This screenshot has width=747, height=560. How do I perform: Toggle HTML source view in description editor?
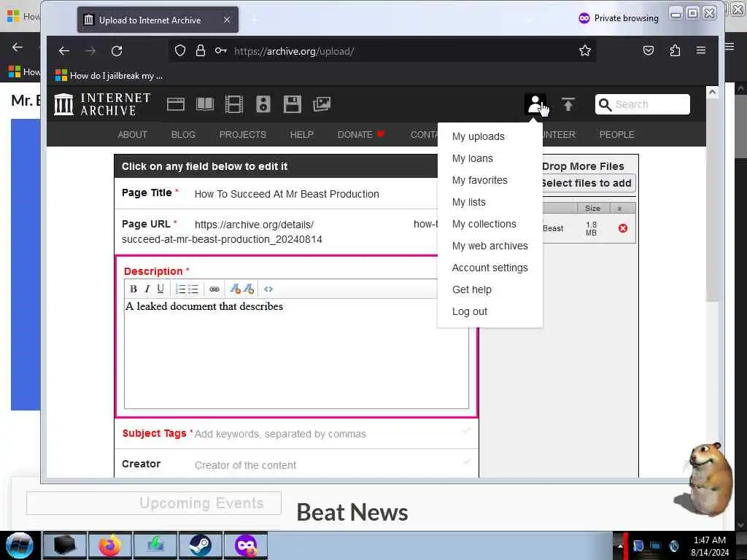[x=268, y=289]
